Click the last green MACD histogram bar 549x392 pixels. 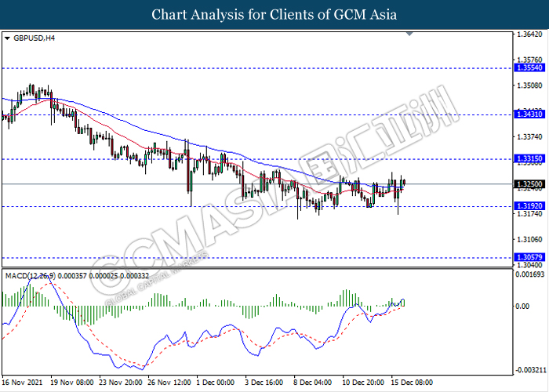point(403,303)
